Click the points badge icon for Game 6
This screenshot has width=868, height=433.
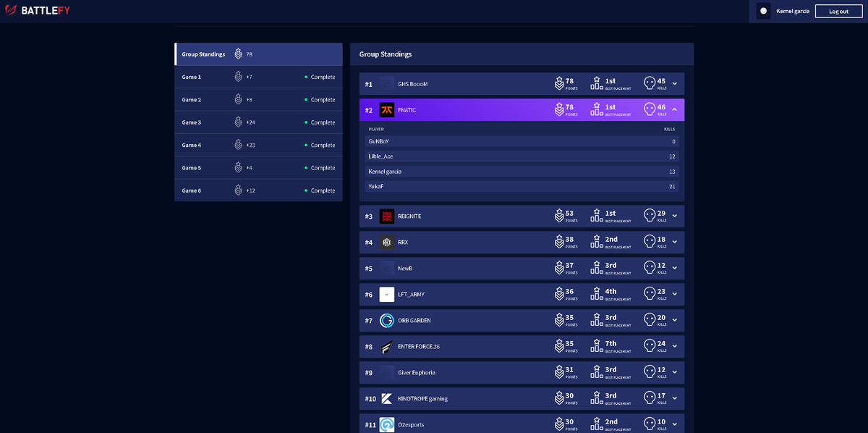click(238, 190)
